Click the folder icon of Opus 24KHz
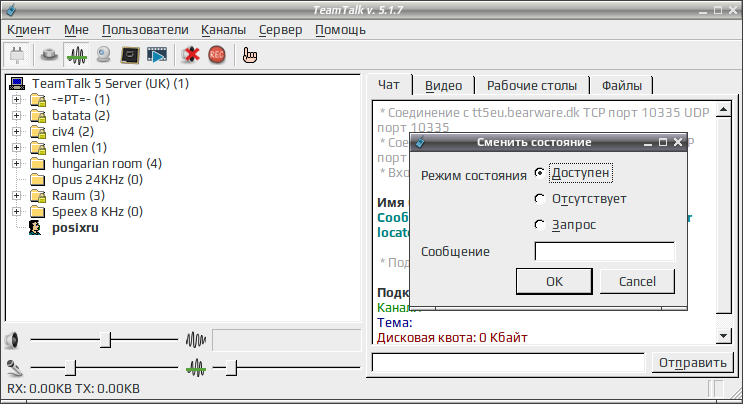Viewport: 743px width, 404px height. (x=38, y=180)
